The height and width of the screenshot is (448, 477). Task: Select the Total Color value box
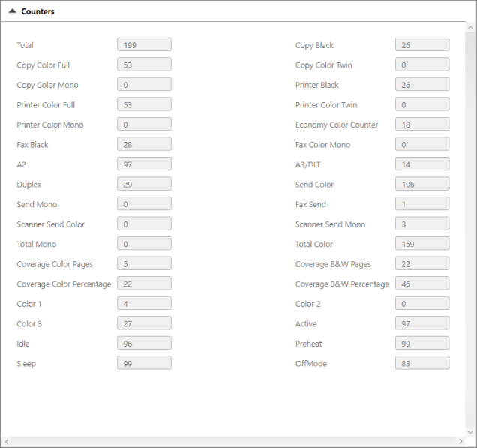[422, 244]
